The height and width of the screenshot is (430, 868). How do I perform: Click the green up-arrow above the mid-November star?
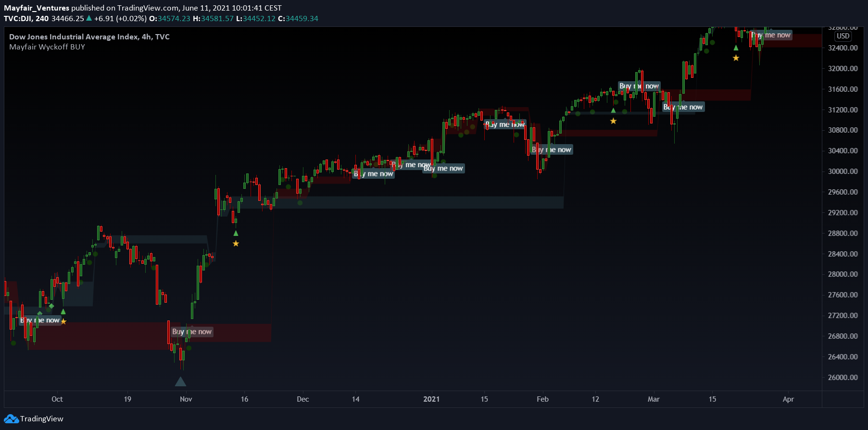pos(236,233)
